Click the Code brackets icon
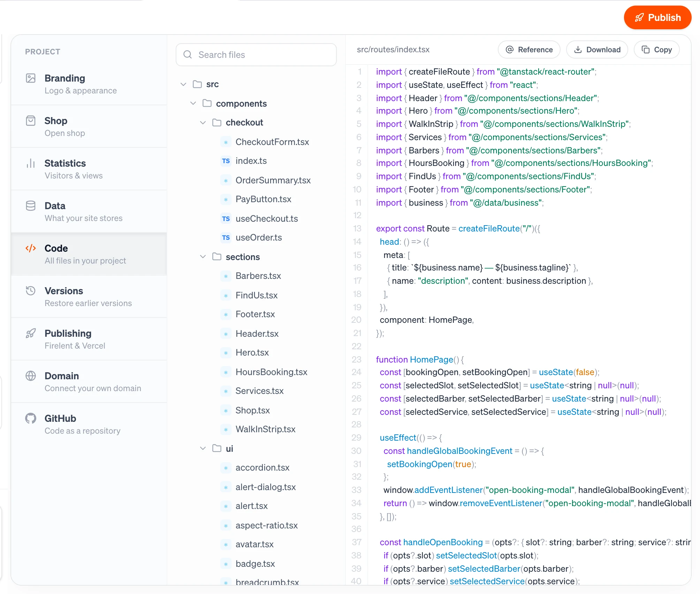Viewport: 700px width, 594px height. 31,248
